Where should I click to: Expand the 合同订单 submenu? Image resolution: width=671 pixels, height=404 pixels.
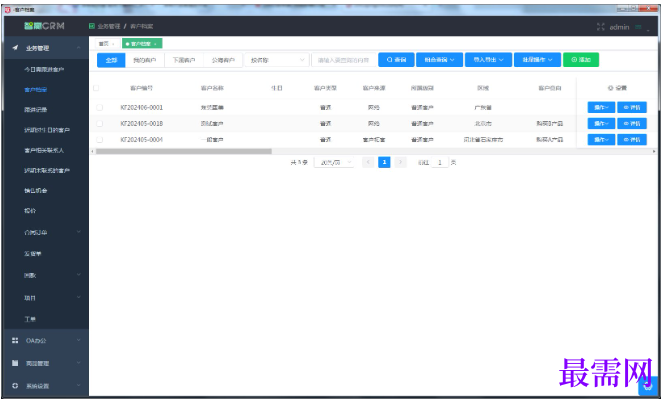(x=79, y=232)
